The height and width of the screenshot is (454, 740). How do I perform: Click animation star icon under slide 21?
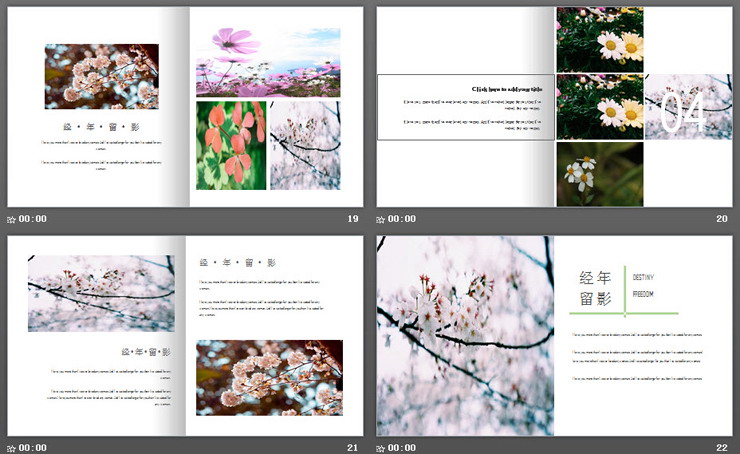pos(11,448)
